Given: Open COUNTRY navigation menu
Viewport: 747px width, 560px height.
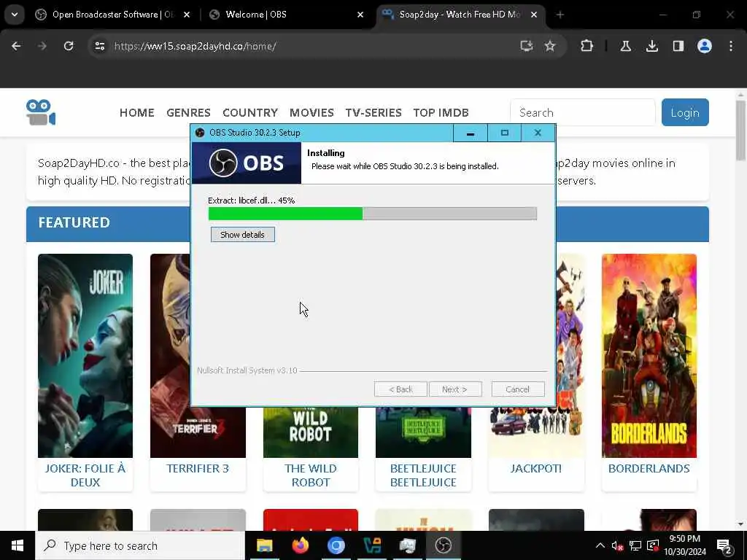Looking at the screenshot, I should click(x=250, y=113).
